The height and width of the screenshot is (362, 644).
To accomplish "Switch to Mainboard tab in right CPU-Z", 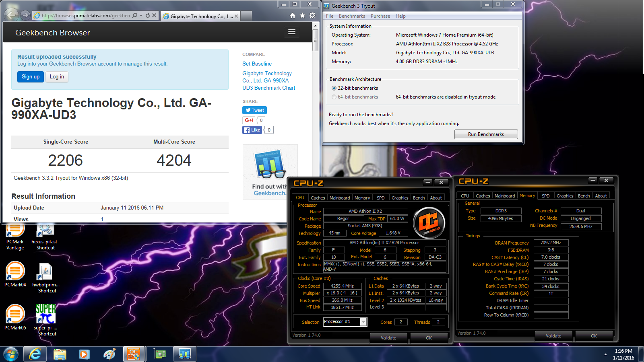I will (505, 196).
